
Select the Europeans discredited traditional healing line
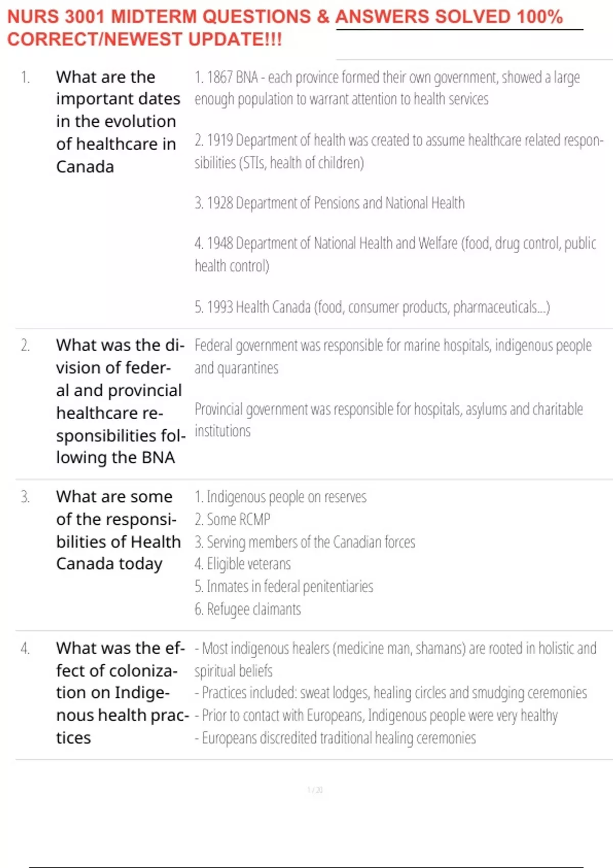click(335, 738)
